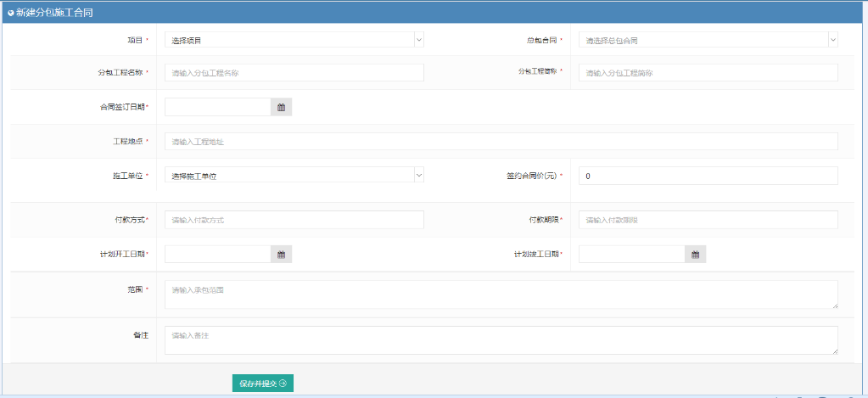
Task: Click inside the 备注 remarks text area
Action: coord(501,340)
